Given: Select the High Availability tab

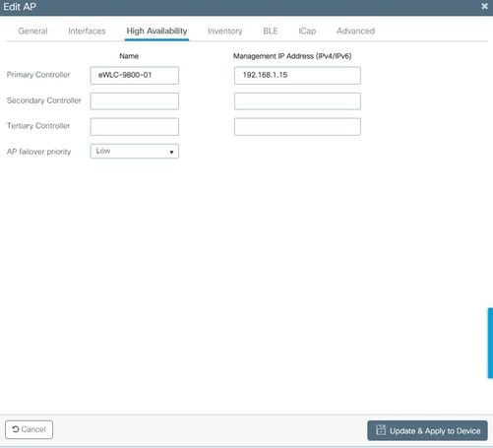Looking at the screenshot, I should coord(156,31).
